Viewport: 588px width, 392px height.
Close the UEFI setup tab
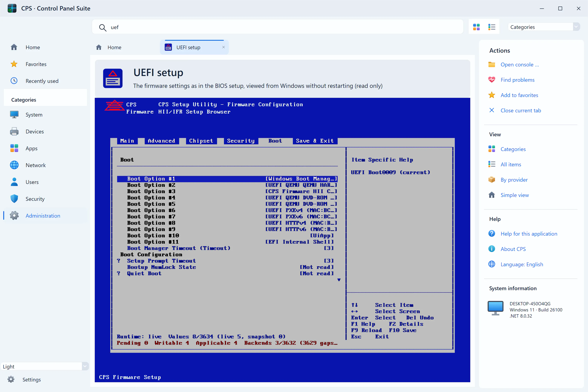(224, 47)
